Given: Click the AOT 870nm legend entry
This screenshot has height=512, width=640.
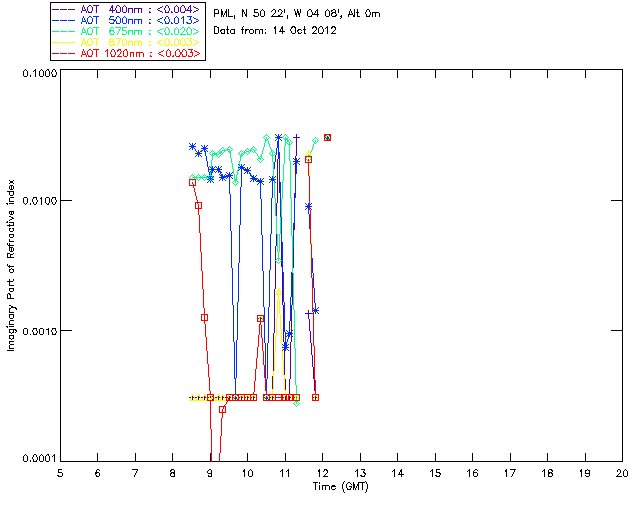Looking at the screenshot, I should coord(126,42).
